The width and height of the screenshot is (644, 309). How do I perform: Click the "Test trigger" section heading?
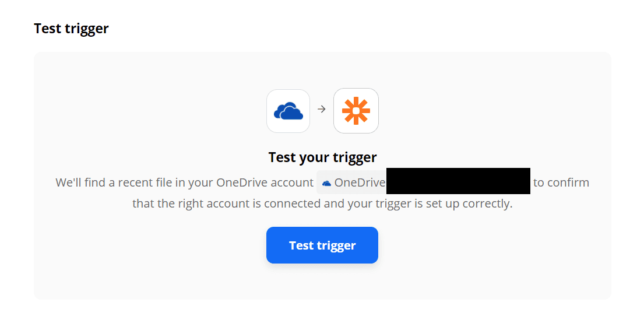tap(71, 28)
